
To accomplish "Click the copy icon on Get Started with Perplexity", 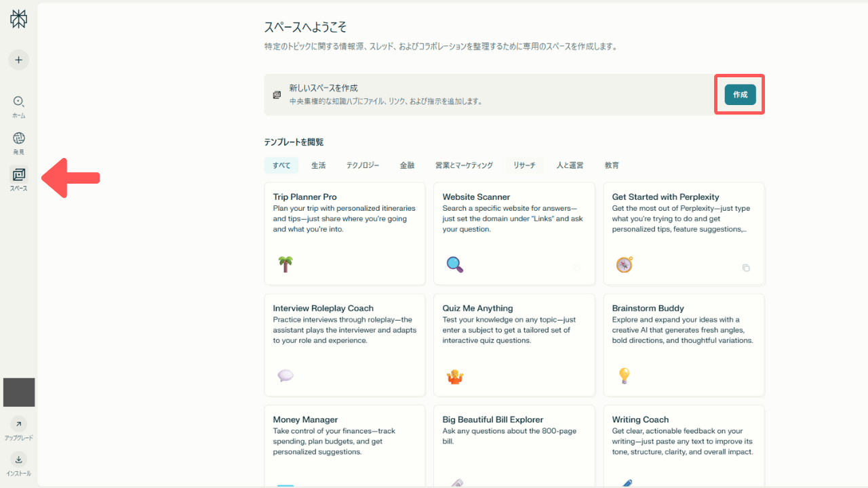I will pos(746,268).
